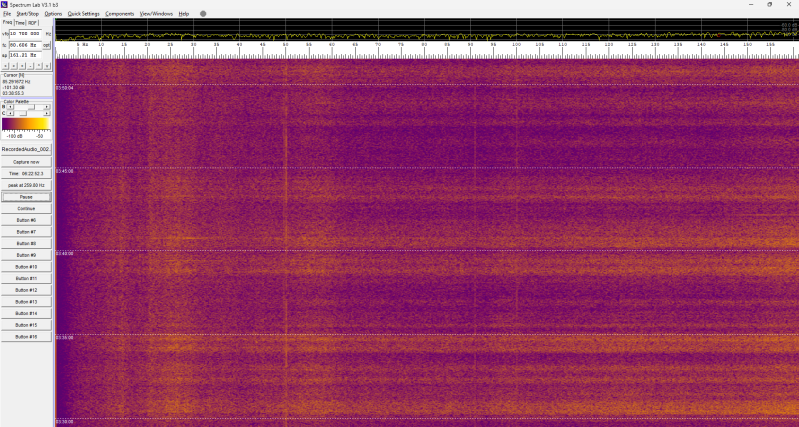Switch to the Freq tab
Screen dimensions: 799x427
(7, 22)
